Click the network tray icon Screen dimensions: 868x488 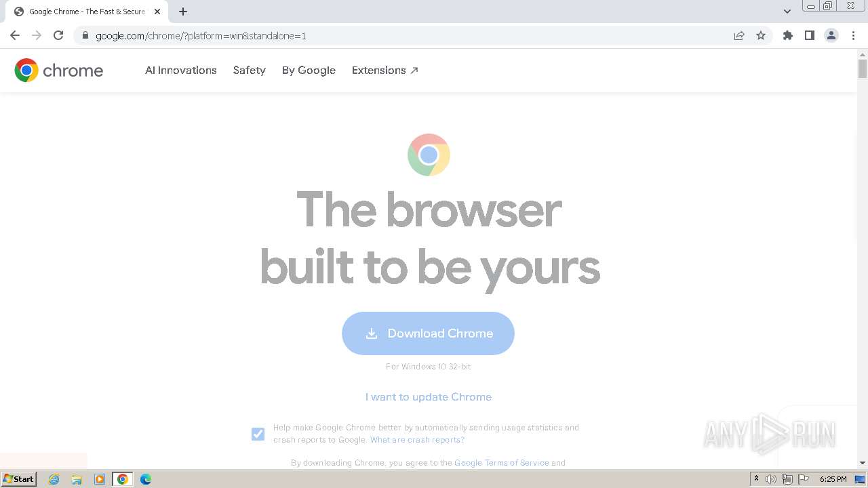[x=787, y=479]
